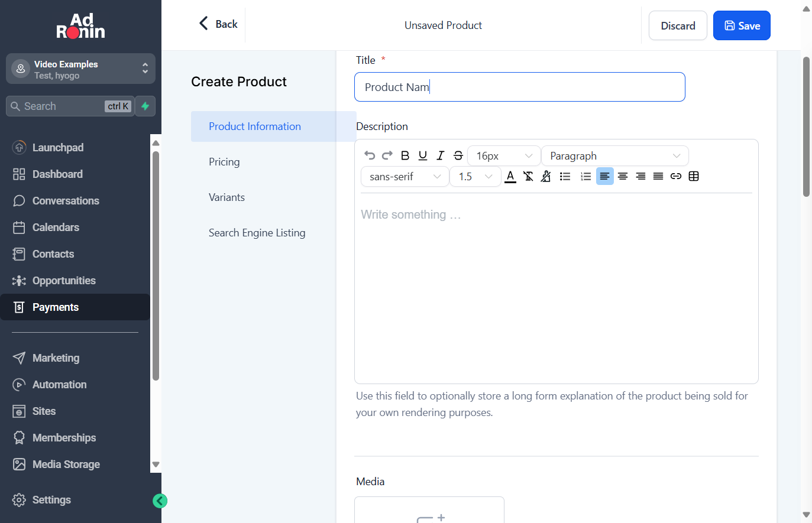Screen dimensions: 812x523
Task: Insert a bulleted list
Action: (565, 176)
